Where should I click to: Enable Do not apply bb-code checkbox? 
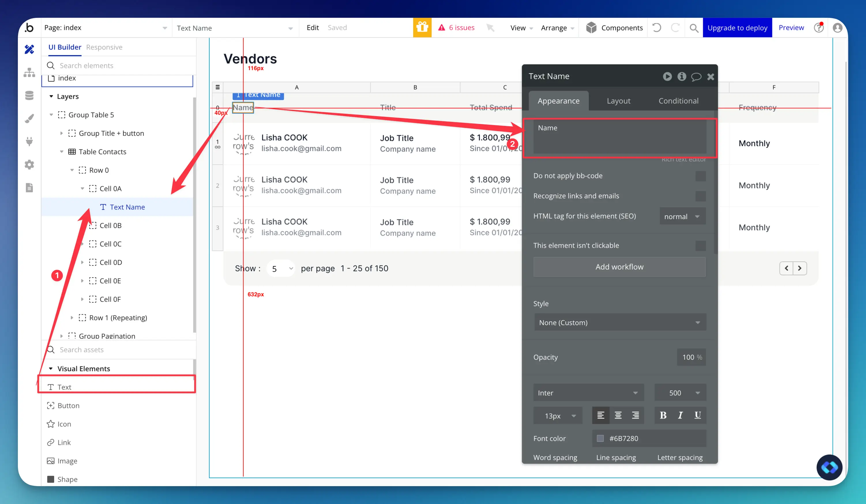(x=701, y=176)
